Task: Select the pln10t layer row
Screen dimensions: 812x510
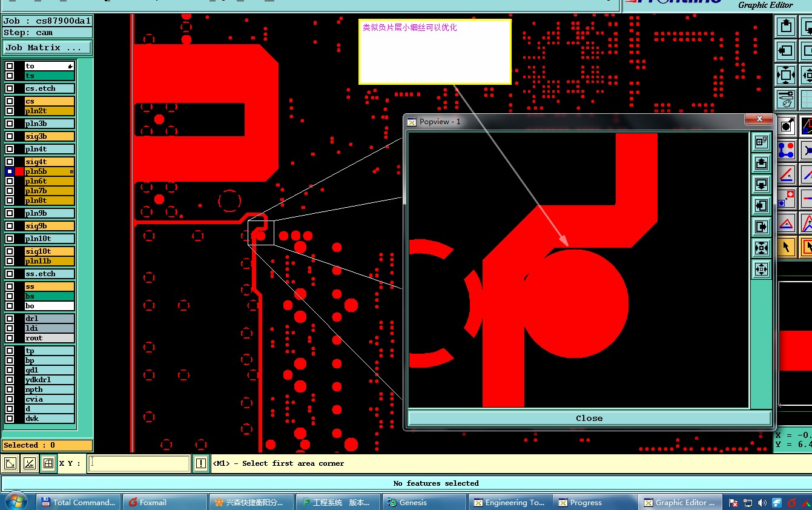Action: click(50, 239)
